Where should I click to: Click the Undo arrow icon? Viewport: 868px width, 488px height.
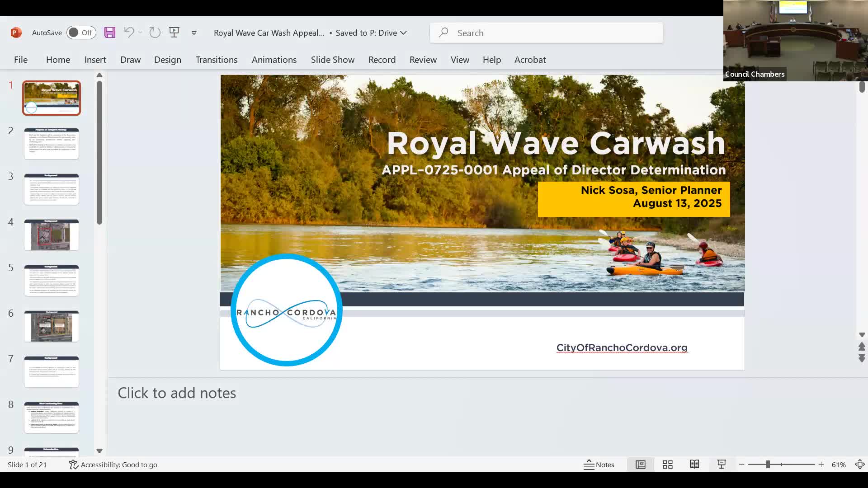click(x=129, y=33)
